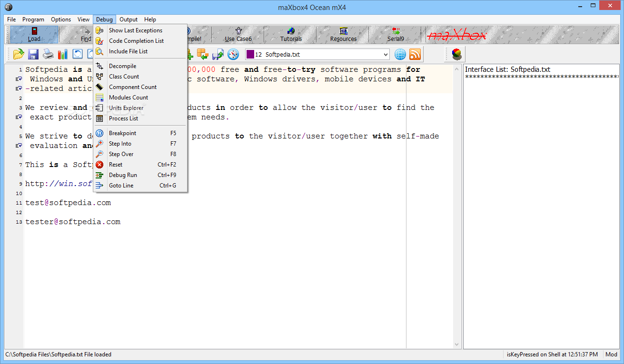Screen dimensions: 624x364
Task: Click the application icon in title bar
Action: [9, 7]
